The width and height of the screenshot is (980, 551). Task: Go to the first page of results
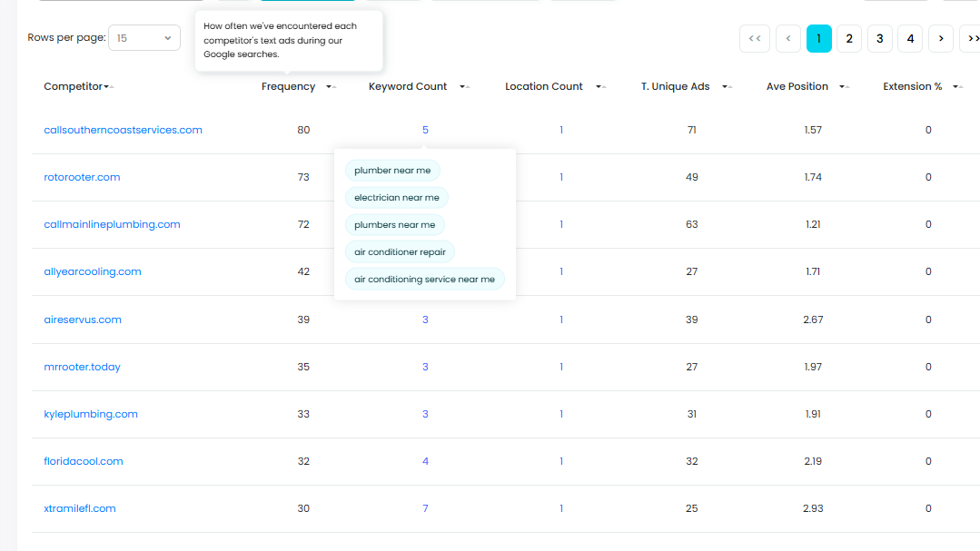755,39
